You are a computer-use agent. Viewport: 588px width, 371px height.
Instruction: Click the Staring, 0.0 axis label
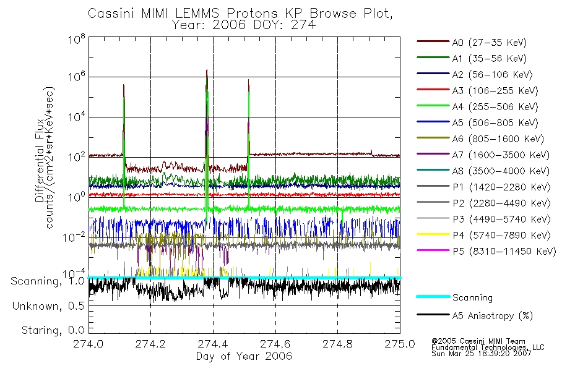click(53, 330)
